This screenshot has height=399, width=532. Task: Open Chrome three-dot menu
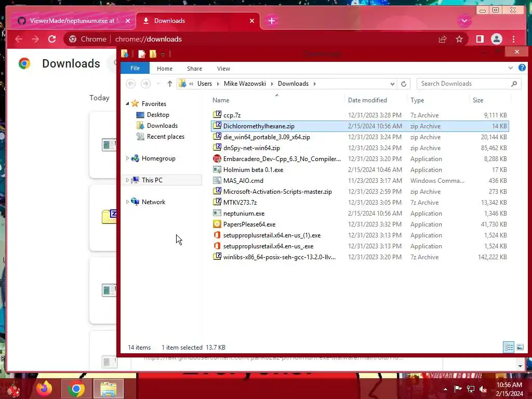pyautogui.click(x=514, y=39)
